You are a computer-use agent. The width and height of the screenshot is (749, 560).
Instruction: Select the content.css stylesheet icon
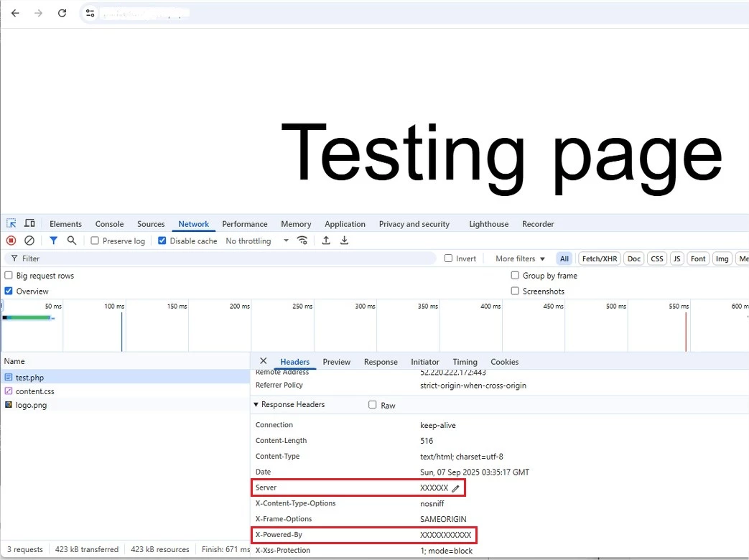pyautogui.click(x=8, y=391)
